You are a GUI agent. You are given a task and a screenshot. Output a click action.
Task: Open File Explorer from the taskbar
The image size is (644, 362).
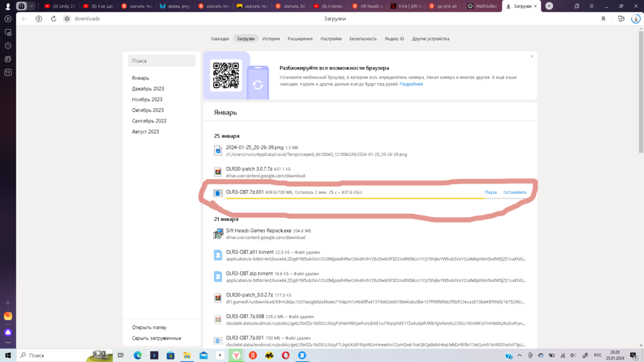tap(187, 356)
